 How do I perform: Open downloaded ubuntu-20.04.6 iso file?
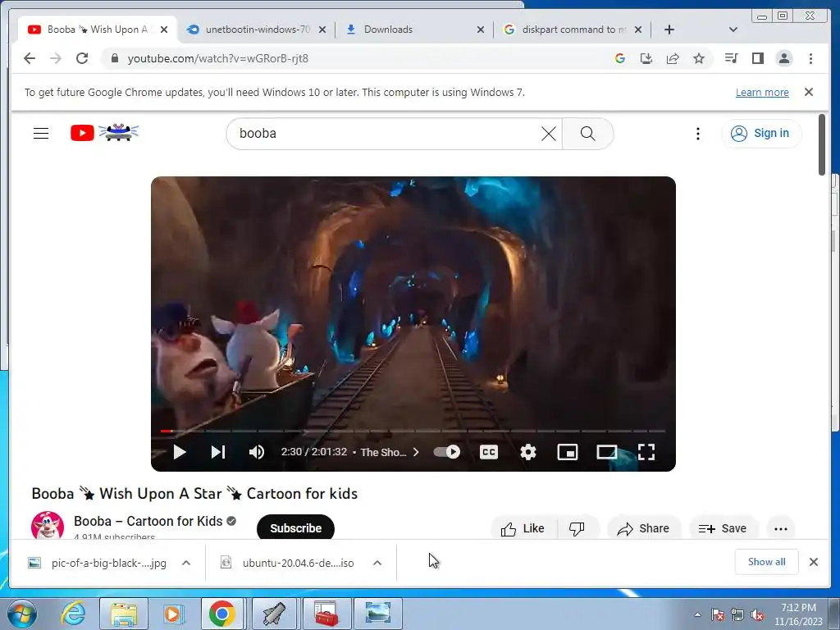[290, 563]
